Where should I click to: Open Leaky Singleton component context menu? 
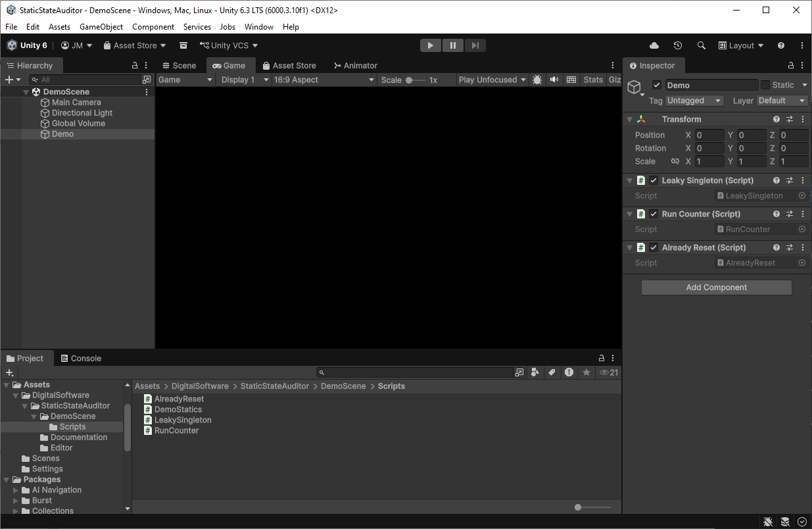point(802,180)
